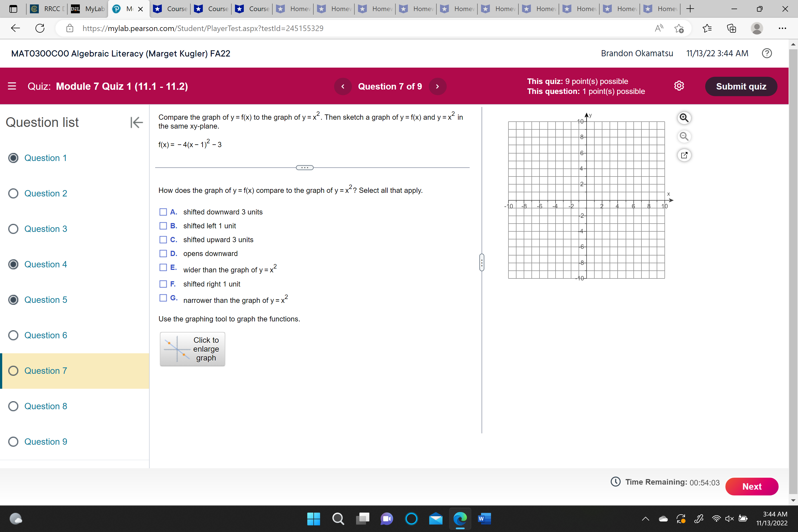
Task: Click to enlarge the graphing tool thumbnail
Action: pyautogui.click(x=192, y=349)
